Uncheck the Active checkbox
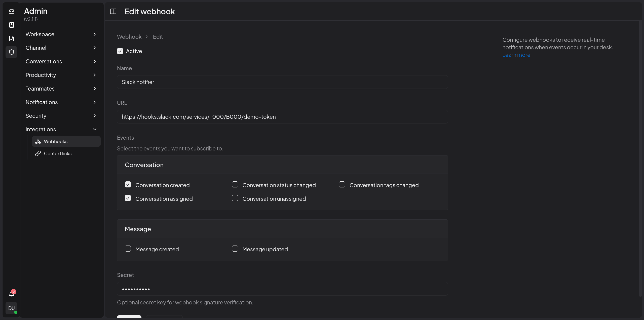Viewport: 644px width, 320px height. (x=120, y=51)
